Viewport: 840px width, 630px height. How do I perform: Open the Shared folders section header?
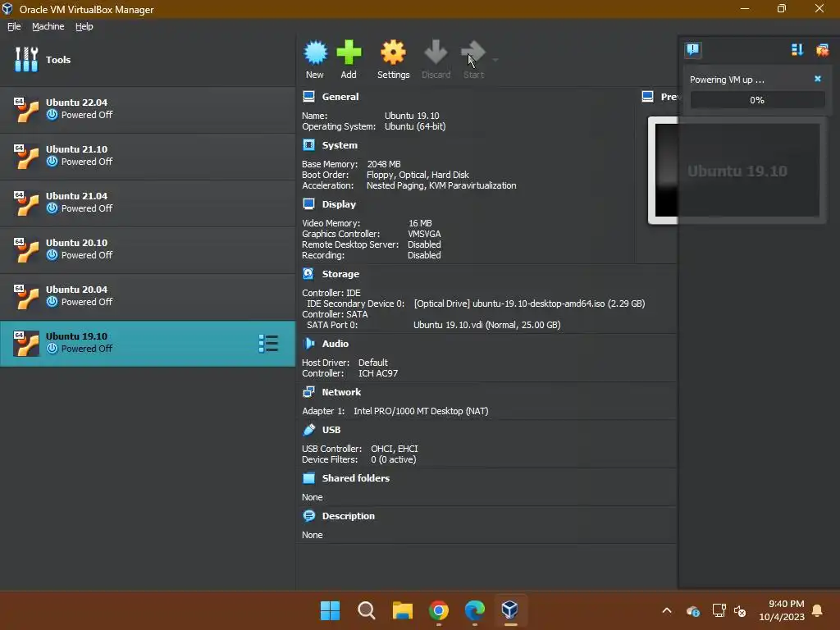tap(356, 478)
